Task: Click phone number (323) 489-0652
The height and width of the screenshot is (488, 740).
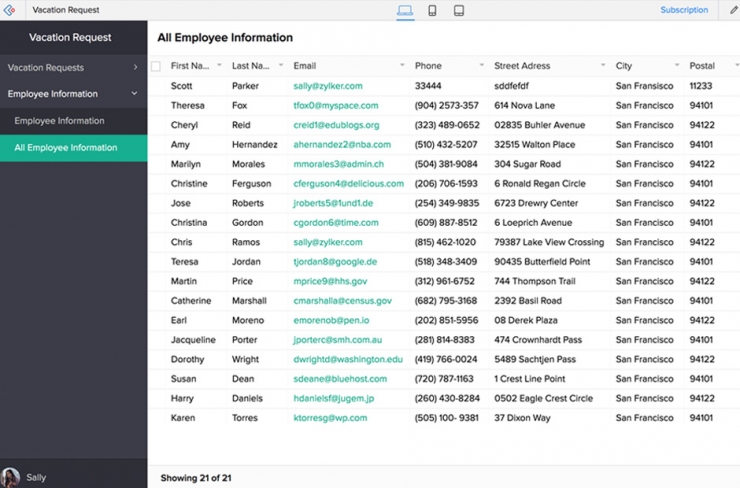Action: coord(447,125)
